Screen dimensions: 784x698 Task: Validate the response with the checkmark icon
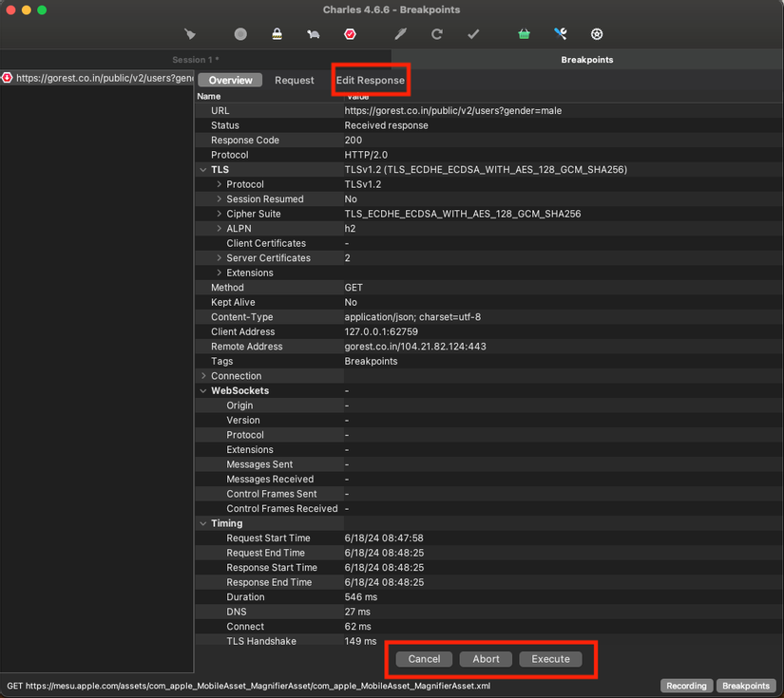(471, 33)
